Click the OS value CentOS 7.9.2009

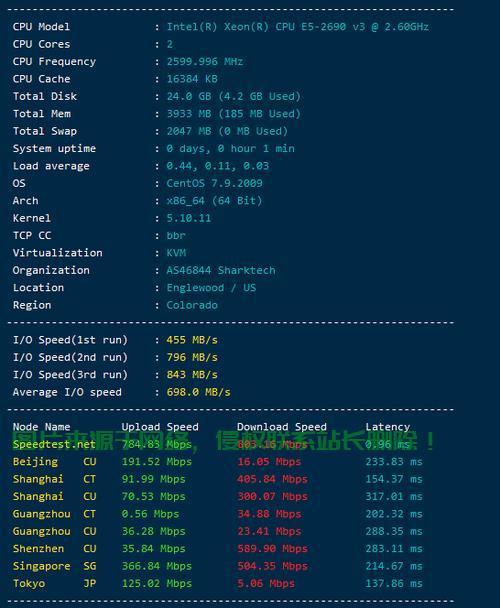coord(215,183)
